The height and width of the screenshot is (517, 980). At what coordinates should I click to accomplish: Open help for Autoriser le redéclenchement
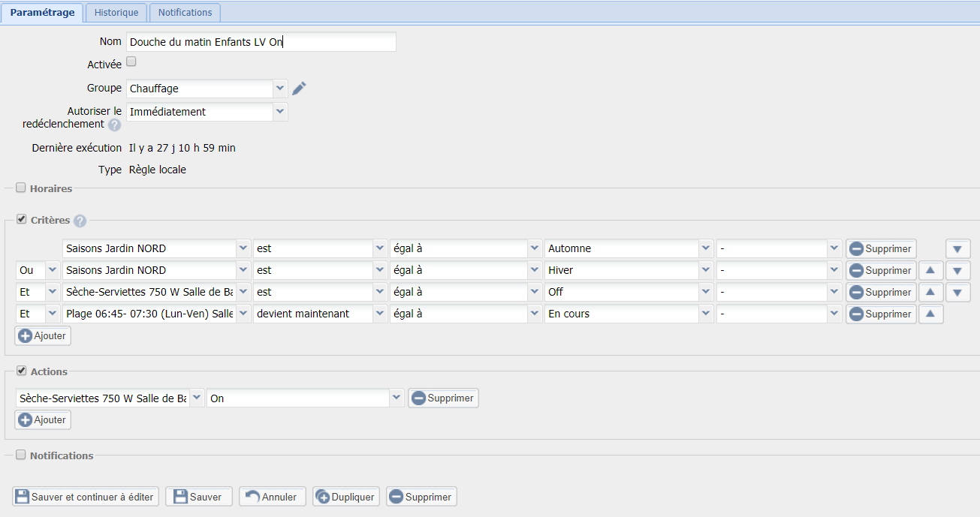point(114,125)
